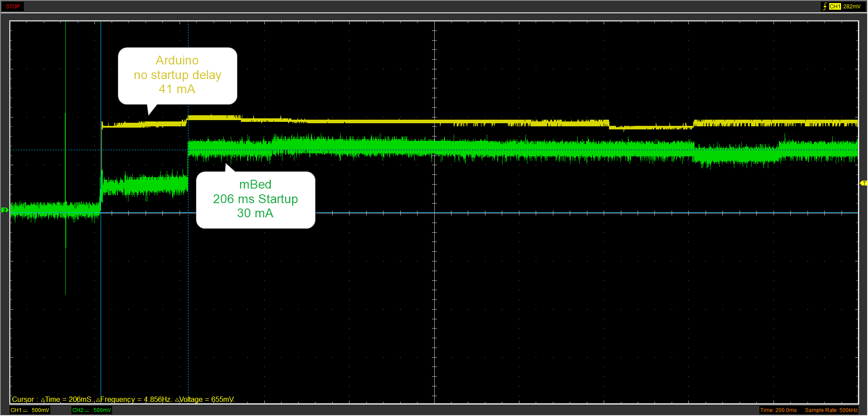Click the CH2 ground level marker
The image size is (868, 416).
(x=5, y=210)
